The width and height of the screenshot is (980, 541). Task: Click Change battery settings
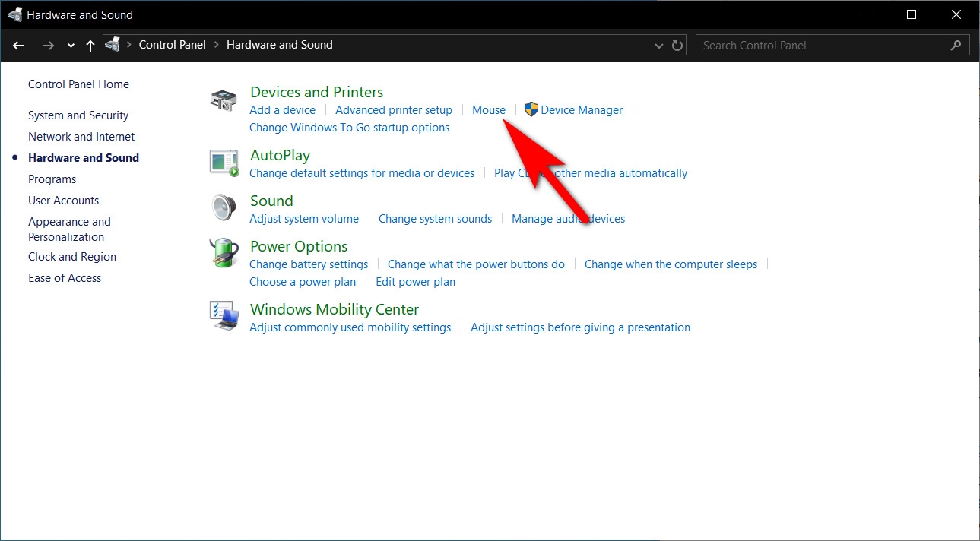(309, 264)
